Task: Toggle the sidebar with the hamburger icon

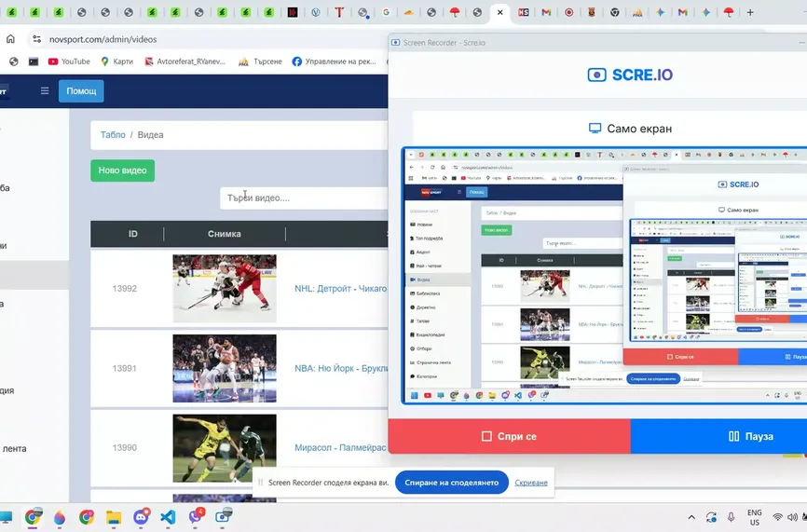Action: tap(45, 91)
